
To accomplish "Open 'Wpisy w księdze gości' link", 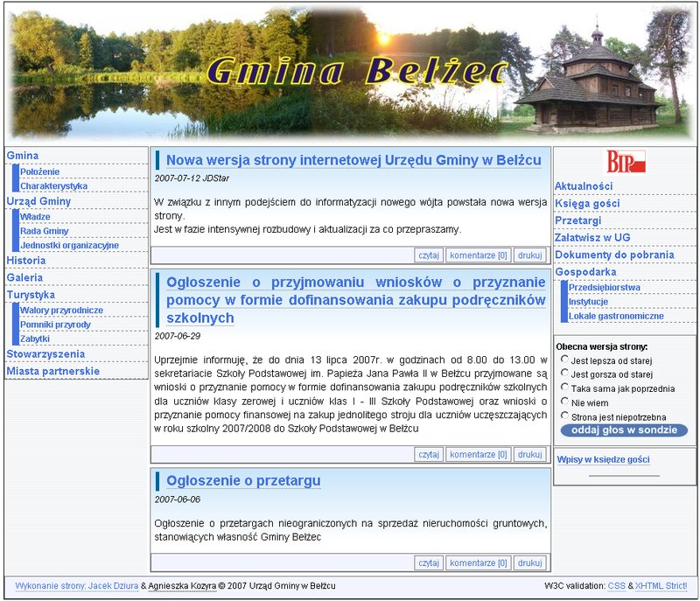I will pyautogui.click(x=603, y=459).
